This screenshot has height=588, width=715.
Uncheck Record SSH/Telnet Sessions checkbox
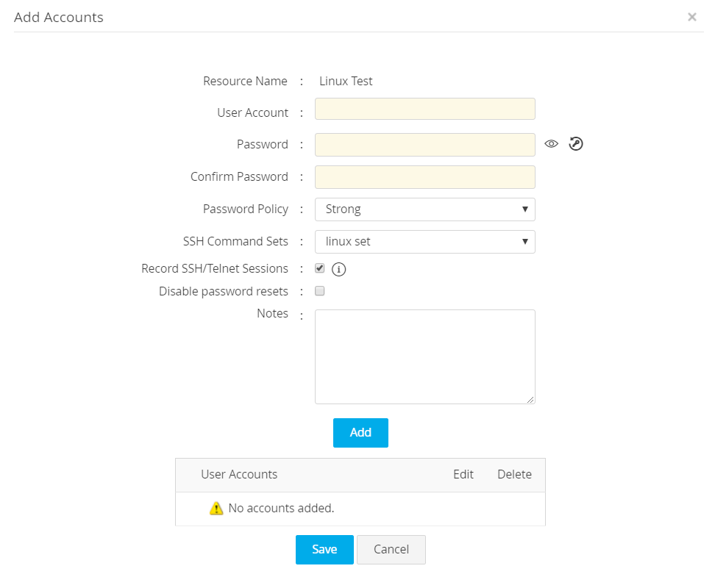pyautogui.click(x=320, y=268)
